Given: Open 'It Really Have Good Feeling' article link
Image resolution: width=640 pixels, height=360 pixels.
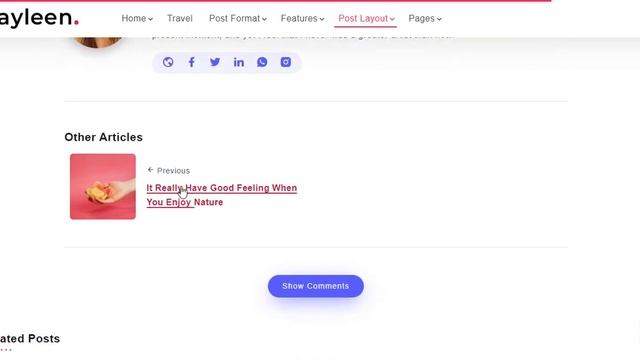Looking at the screenshot, I should [222, 195].
